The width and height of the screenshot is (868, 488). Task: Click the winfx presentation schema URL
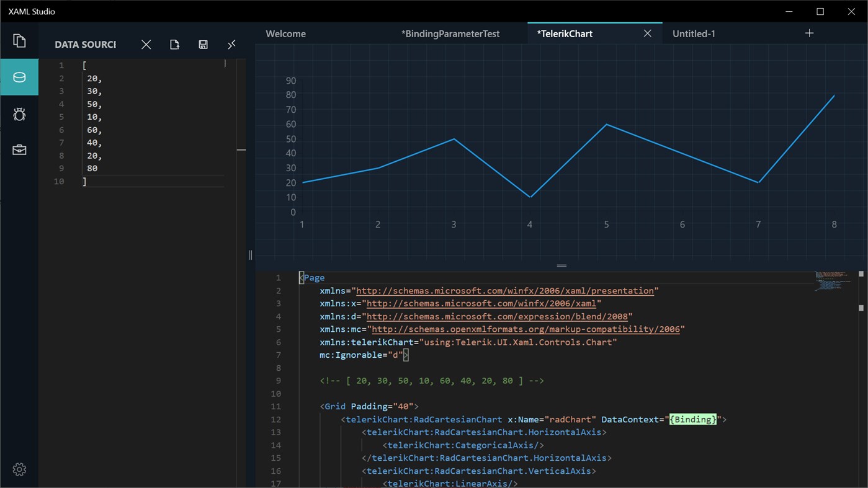pos(504,290)
